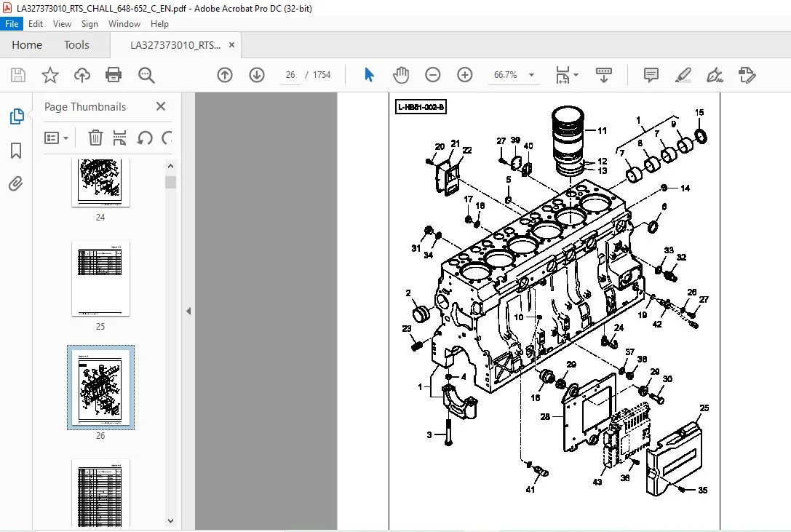Delete selected page trash icon

click(95, 138)
